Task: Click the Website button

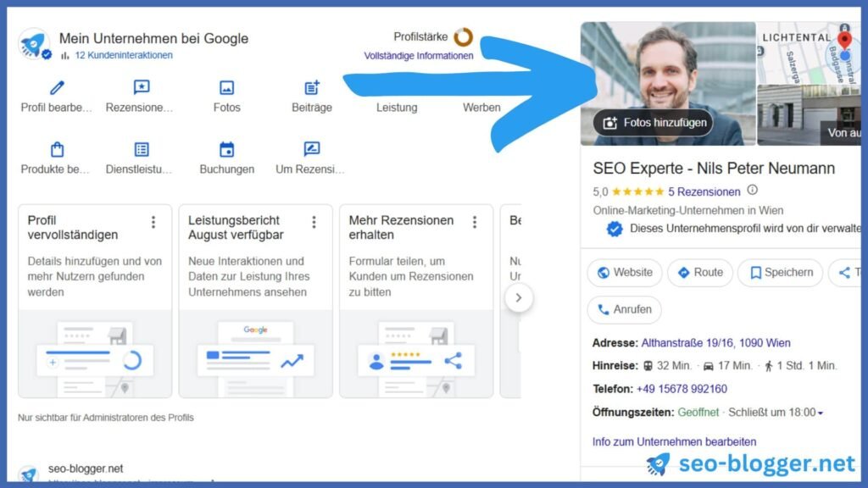Action: (x=625, y=273)
